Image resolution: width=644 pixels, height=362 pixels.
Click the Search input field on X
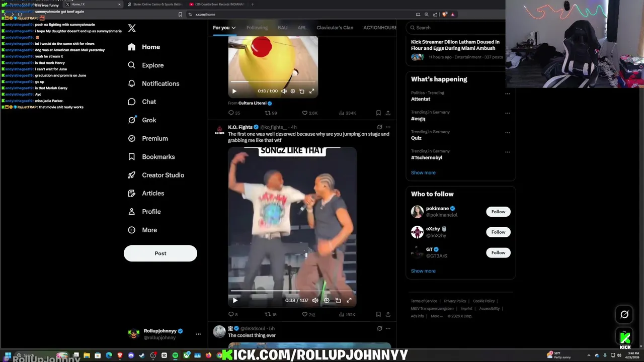[457, 28]
